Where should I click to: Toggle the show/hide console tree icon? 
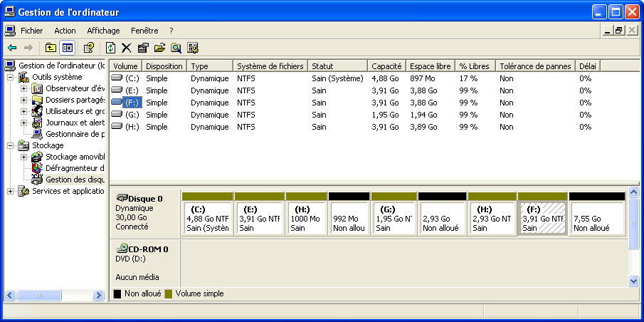pyautogui.click(x=67, y=48)
